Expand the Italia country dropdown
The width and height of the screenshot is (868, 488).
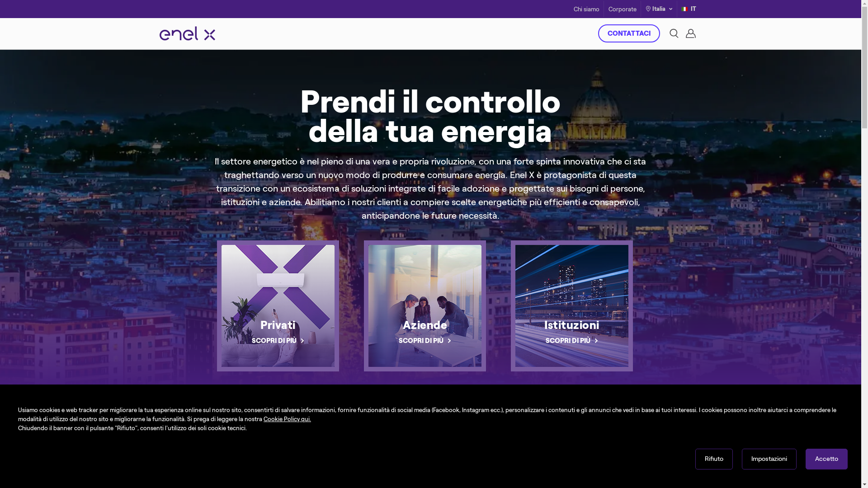point(659,9)
